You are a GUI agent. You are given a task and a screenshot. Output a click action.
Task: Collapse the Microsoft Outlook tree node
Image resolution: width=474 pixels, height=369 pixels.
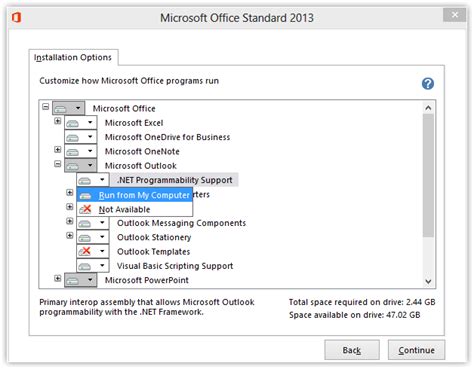[x=58, y=164]
